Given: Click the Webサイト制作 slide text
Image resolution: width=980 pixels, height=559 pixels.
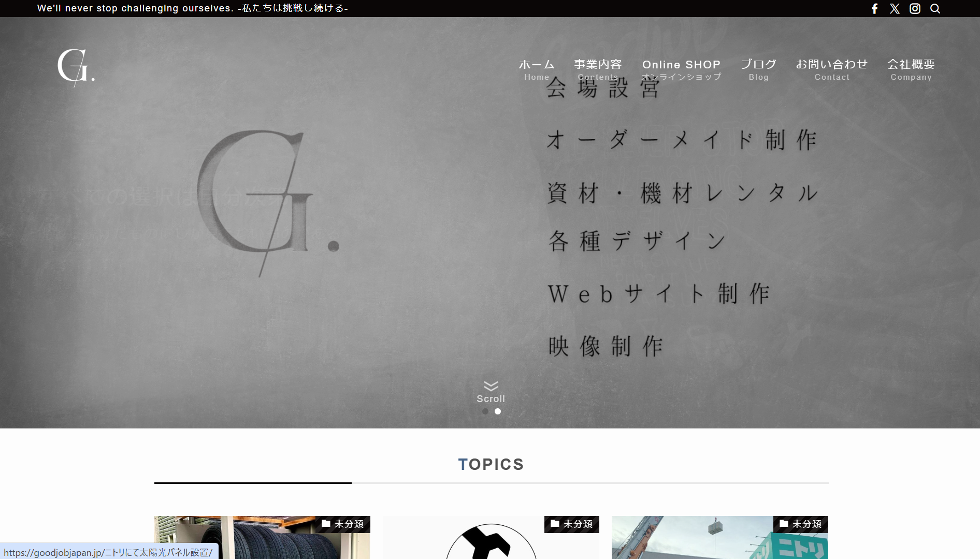Looking at the screenshot, I should pos(659,294).
